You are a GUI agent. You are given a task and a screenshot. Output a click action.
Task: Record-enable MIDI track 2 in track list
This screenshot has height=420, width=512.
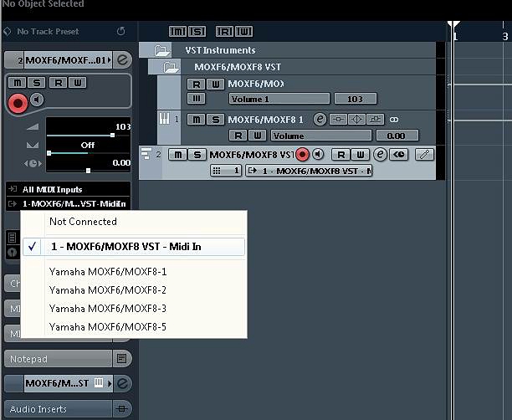[302, 155]
